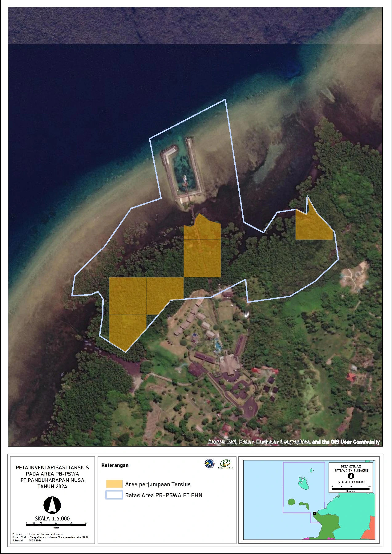Screen dimensions: 392x554
Task: Click the 1:5.000 scale bar graphic
Action: tap(56, 525)
